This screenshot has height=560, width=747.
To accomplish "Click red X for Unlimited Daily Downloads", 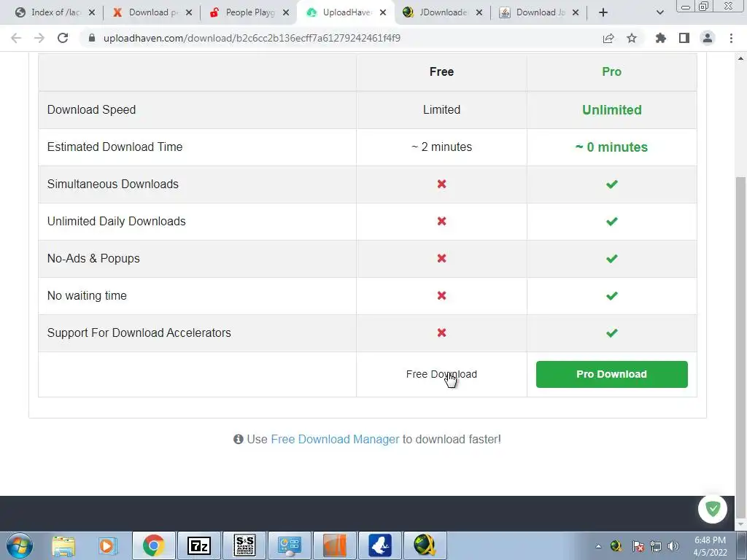I will tap(441, 221).
